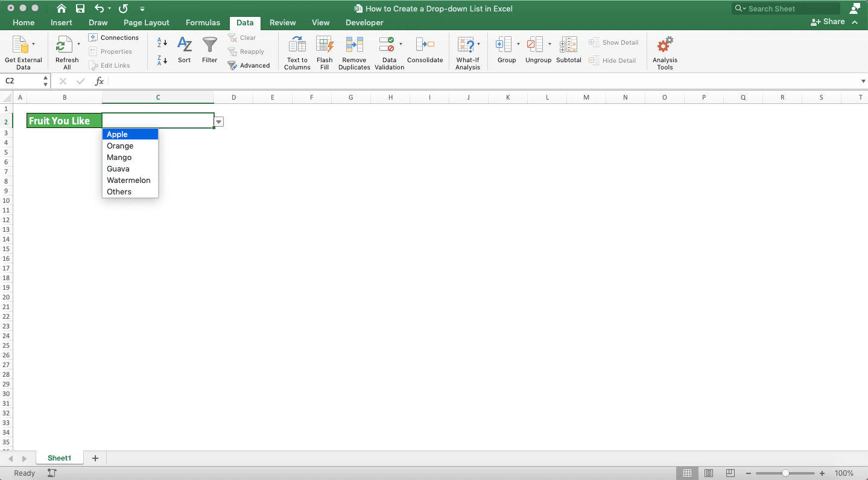Screen dimensions: 868x480
Task: Open the insert function fx button
Action: tap(100, 81)
